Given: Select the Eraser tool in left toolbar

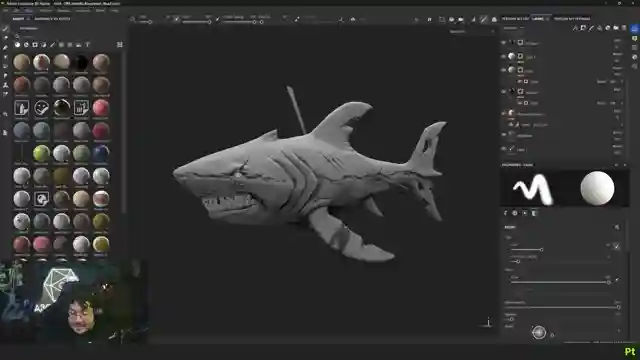Looking at the screenshot, I should click(x=5, y=38).
